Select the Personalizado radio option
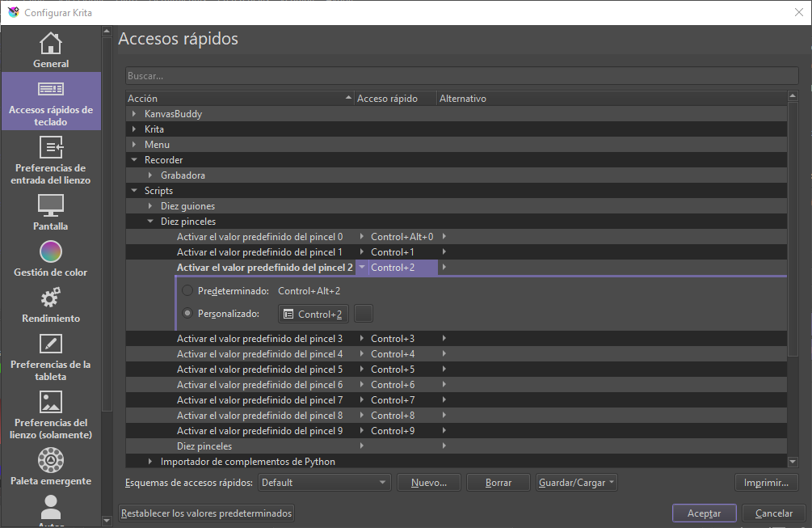Viewport: 812px width, 528px height. pyautogui.click(x=187, y=314)
